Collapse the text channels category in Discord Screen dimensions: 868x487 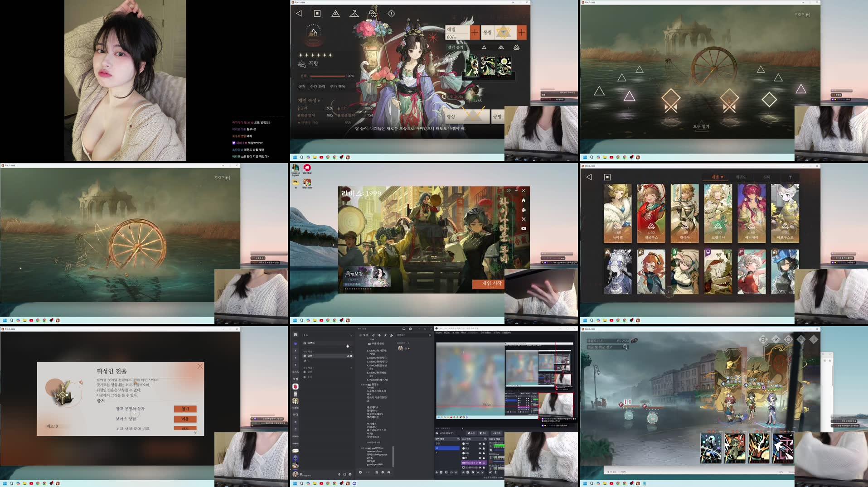point(308,352)
